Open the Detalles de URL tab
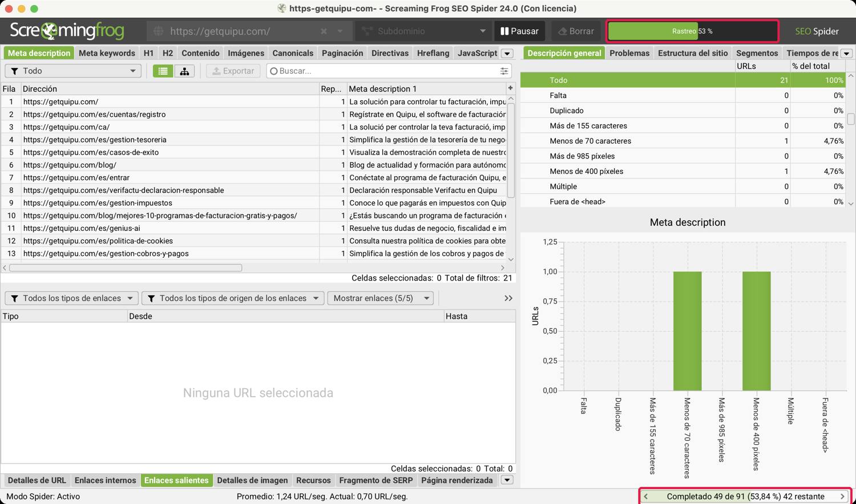Image resolution: width=856 pixels, height=504 pixels. (x=37, y=480)
